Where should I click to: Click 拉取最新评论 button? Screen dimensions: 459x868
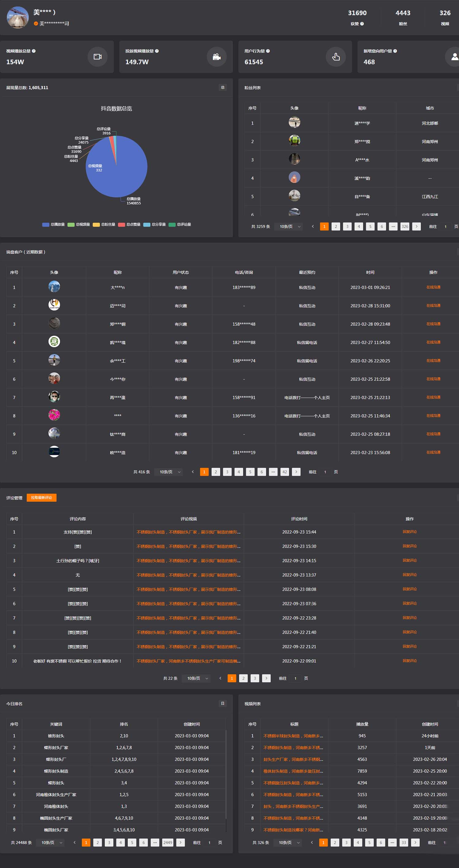(42, 498)
